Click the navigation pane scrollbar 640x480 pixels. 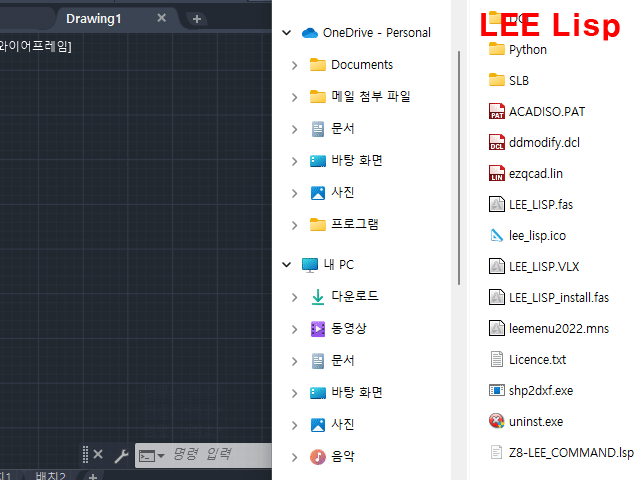coord(459,167)
